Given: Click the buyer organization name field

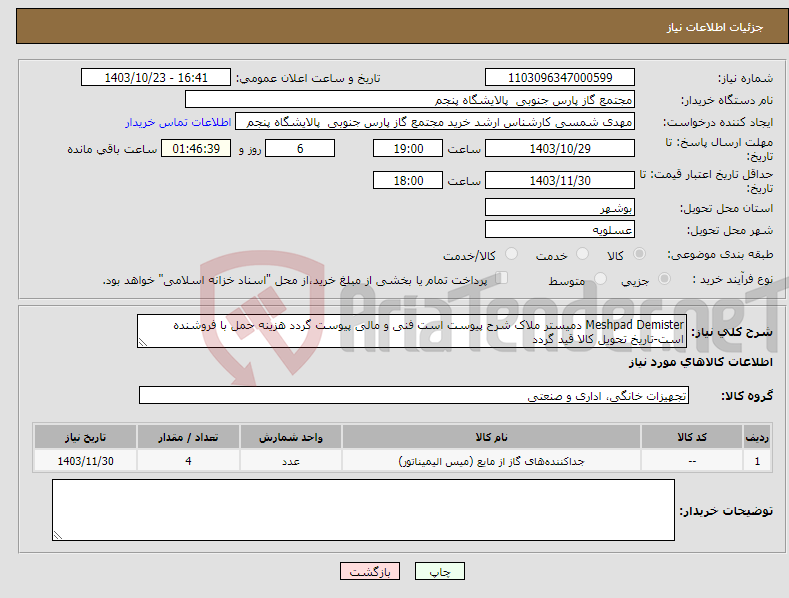Looking at the screenshot, I should (410, 100).
